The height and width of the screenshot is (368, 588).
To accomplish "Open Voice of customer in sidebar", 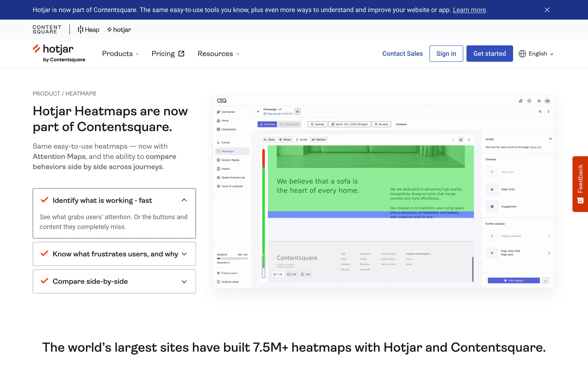I will (230, 186).
